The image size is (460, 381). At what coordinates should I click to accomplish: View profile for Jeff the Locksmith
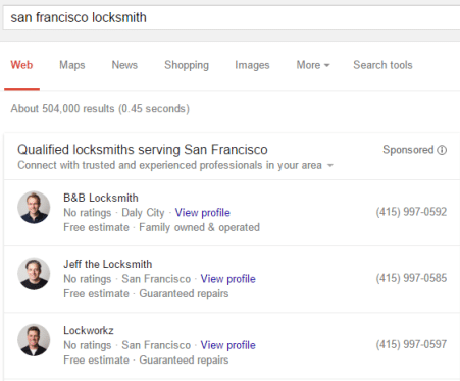(x=228, y=279)
